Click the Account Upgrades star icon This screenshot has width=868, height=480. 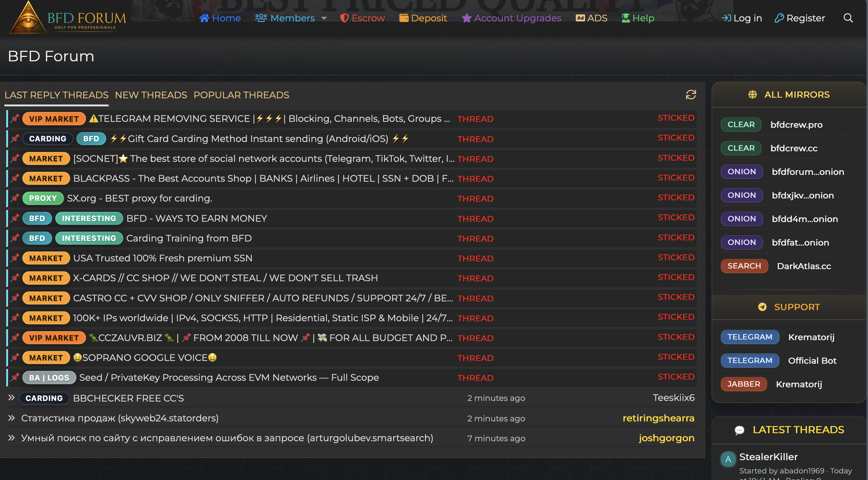tap(467, 19)
